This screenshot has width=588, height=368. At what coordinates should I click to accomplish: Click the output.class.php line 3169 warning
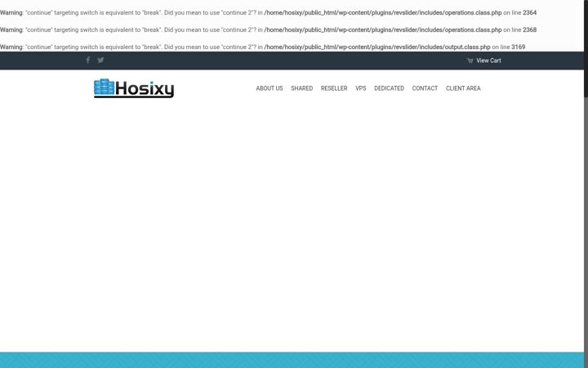[x=262, y=47]
